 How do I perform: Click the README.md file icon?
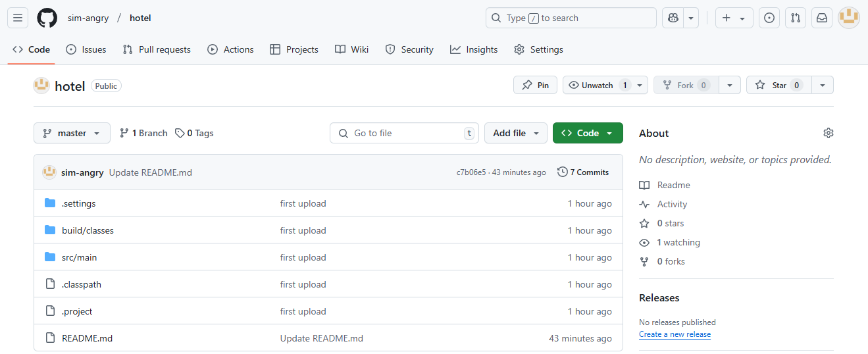[x=50, y=338]
